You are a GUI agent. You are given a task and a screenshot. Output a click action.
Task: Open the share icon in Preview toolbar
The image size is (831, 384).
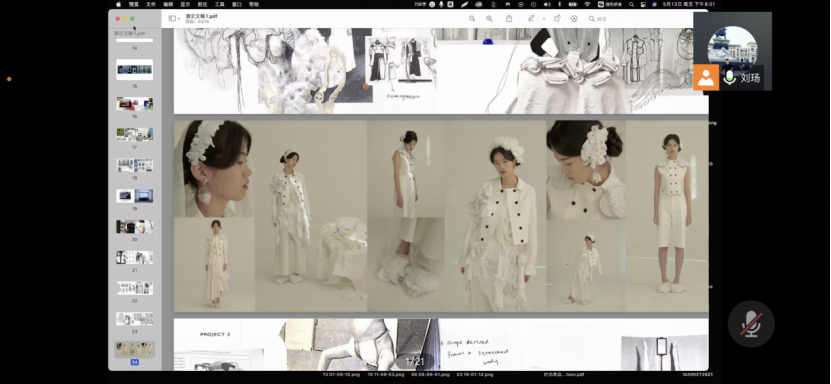(509, 19)
